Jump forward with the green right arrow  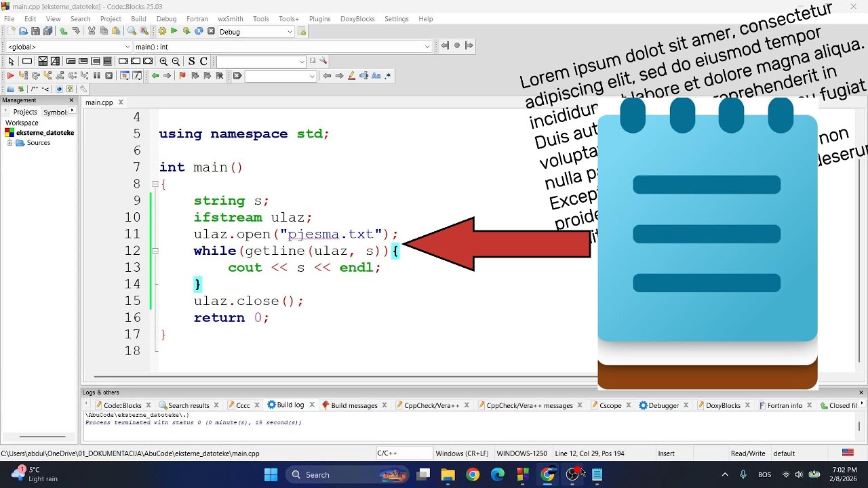[167, 75]
